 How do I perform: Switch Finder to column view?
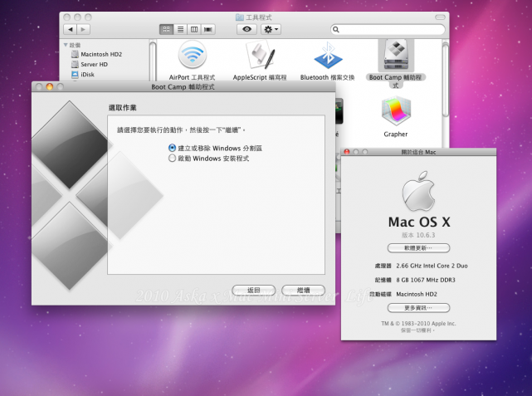194,30
